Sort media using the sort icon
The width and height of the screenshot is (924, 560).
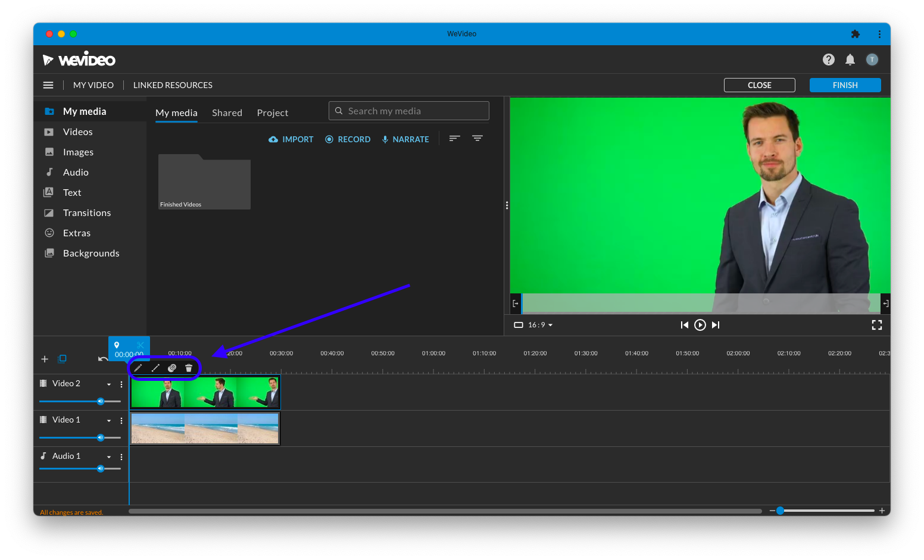tap(455, 139)
